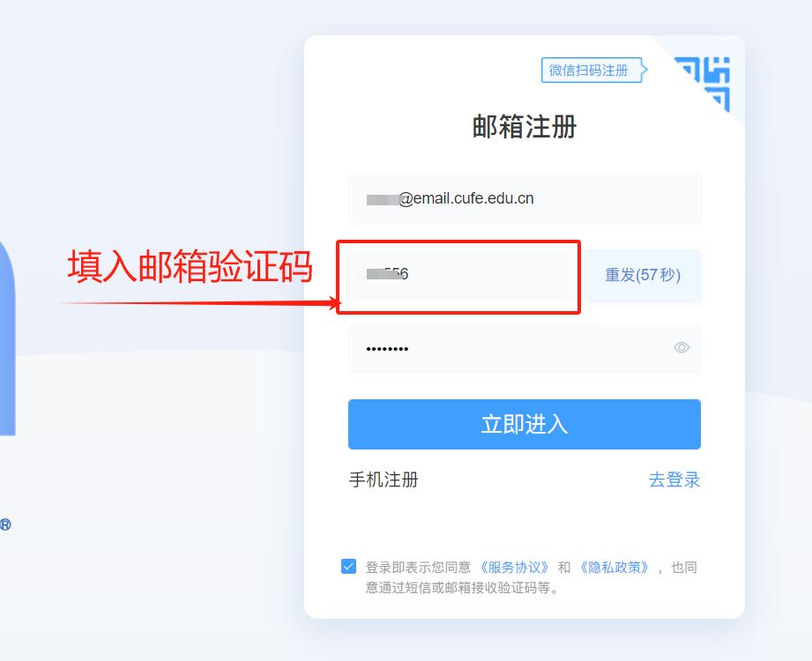Click the 登录即表示您同意 agreement text
The width and height of the screenshot is (812, 661).
418,568
